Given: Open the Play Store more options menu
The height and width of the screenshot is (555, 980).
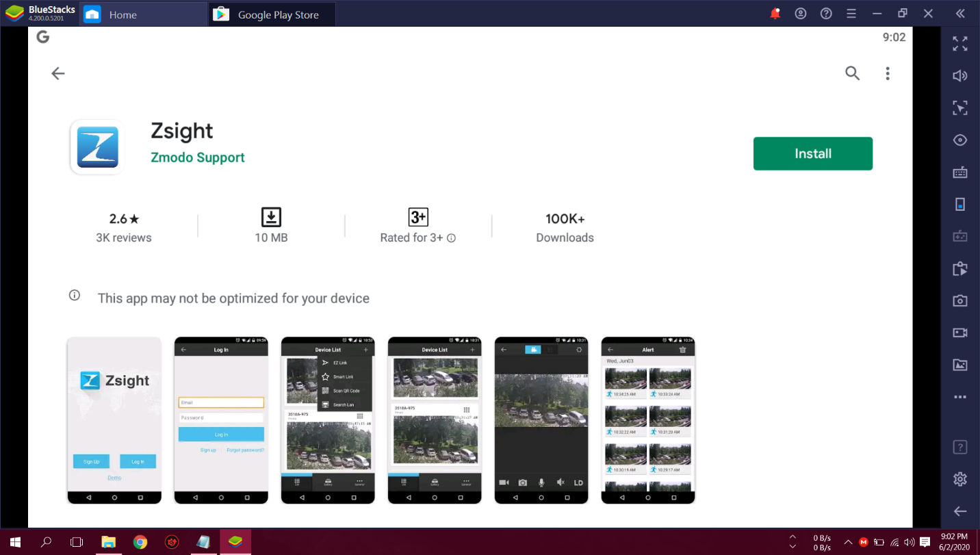Looking at the screenshot, I should coord(888,74).
